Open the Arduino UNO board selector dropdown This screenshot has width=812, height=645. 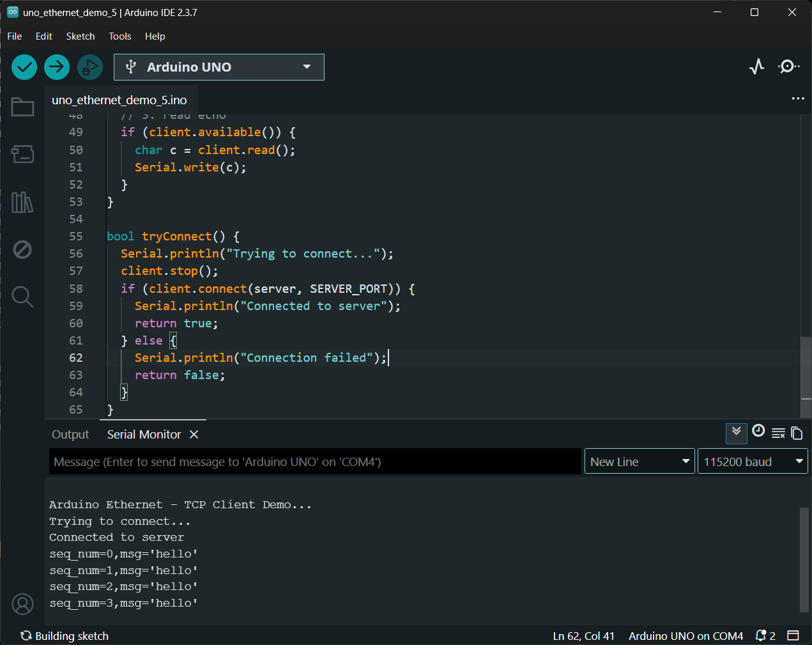tap(218, 67)
